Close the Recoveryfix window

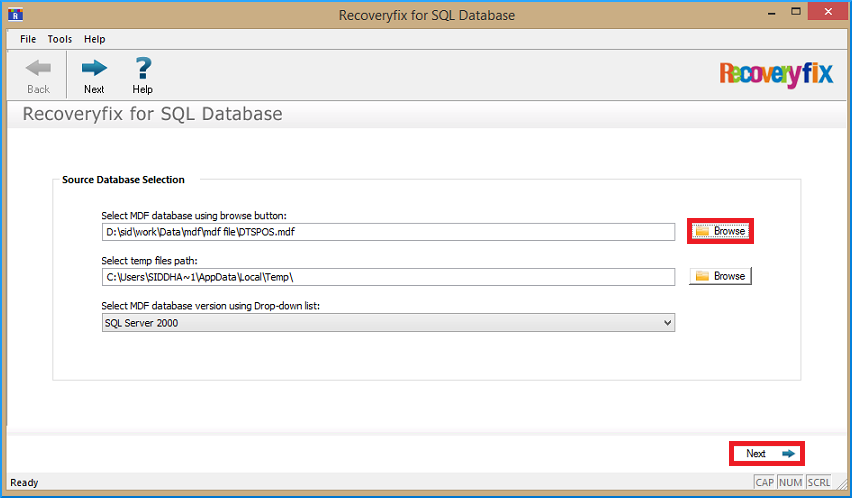point(828,11)
